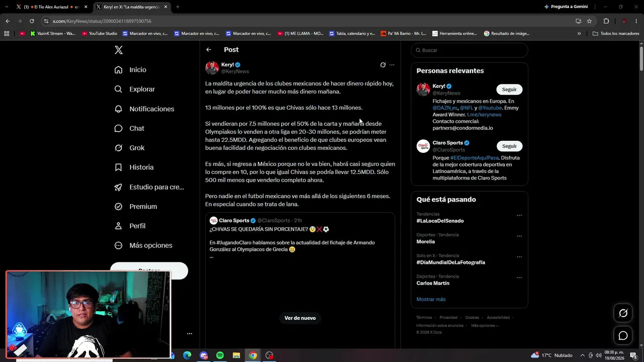Open the floating Grok button
The width and height of the screenshot is (644, 362).
[623, 313]
